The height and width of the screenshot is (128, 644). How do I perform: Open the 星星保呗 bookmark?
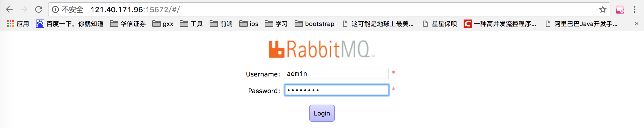(440, 24)
